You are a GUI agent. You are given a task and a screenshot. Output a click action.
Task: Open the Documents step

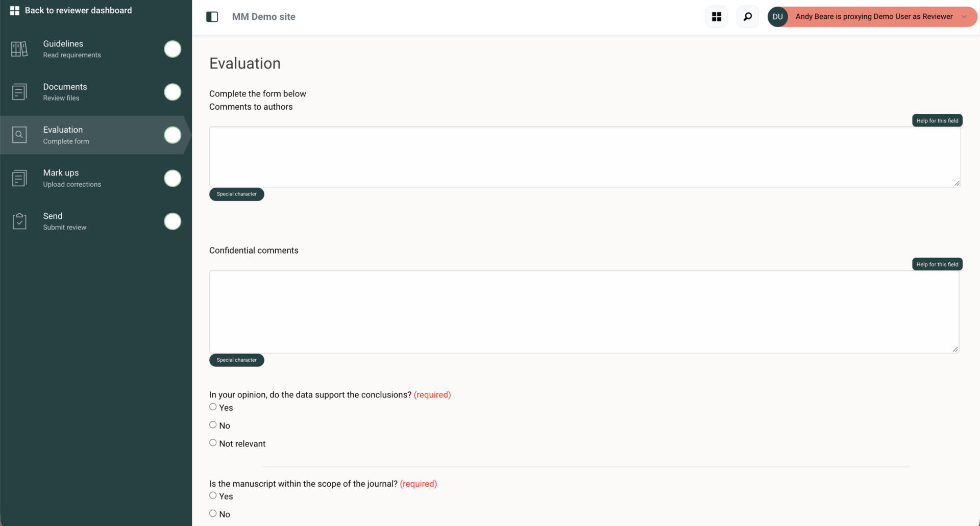click(96, 92)
